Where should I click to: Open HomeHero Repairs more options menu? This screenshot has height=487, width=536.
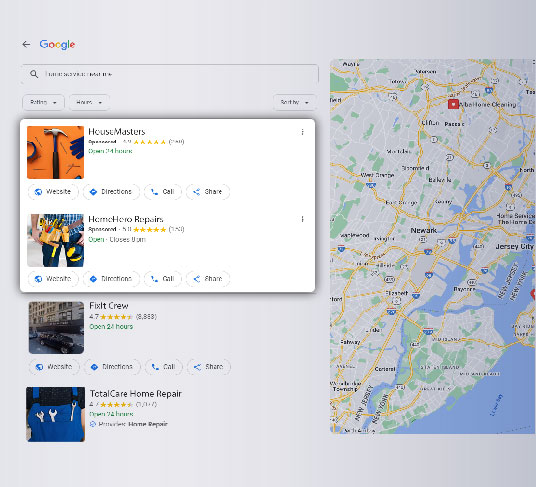[303, 219]
